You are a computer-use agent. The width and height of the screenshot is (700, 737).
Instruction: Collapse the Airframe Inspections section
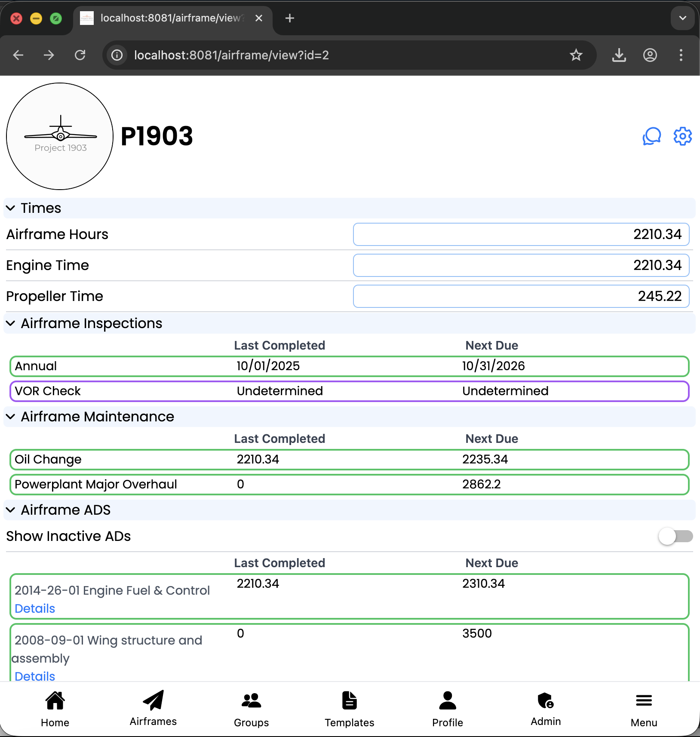(11, 323)
